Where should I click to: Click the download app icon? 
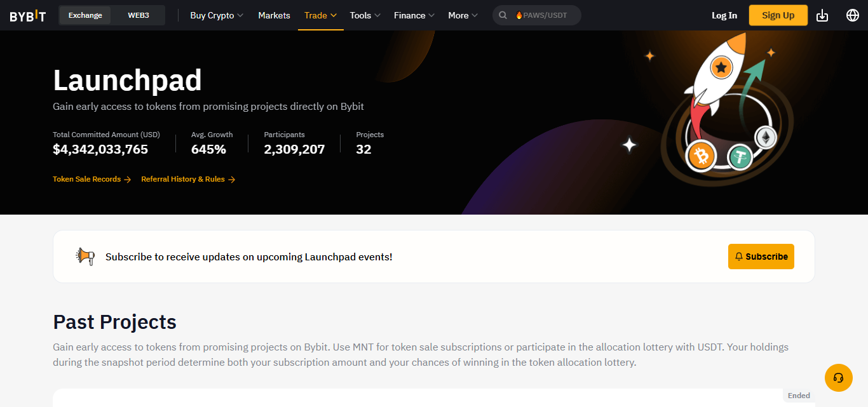(822, 15)
